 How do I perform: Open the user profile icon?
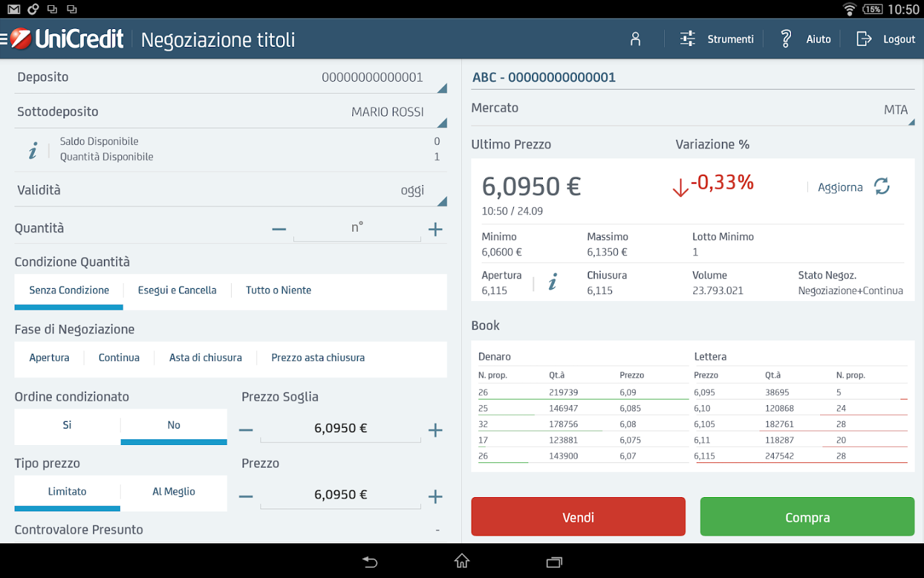635,39
